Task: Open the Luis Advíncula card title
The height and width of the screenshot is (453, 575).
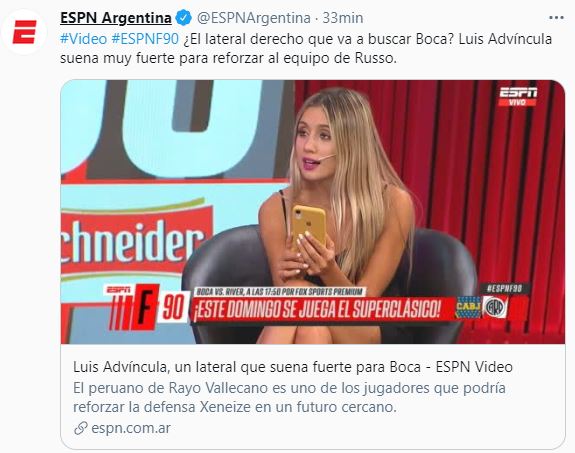Action: 293,367
